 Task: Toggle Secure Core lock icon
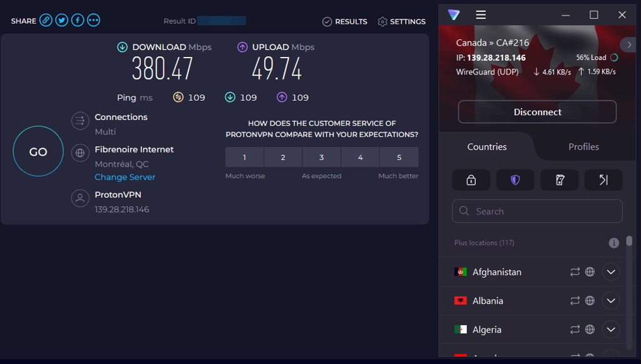click(471, 179)
